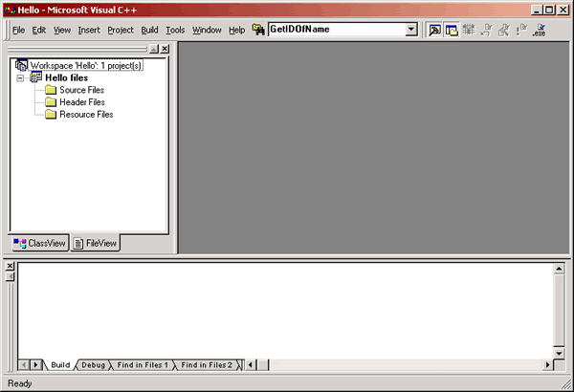Click the Ready status bar text

(20, 383)
